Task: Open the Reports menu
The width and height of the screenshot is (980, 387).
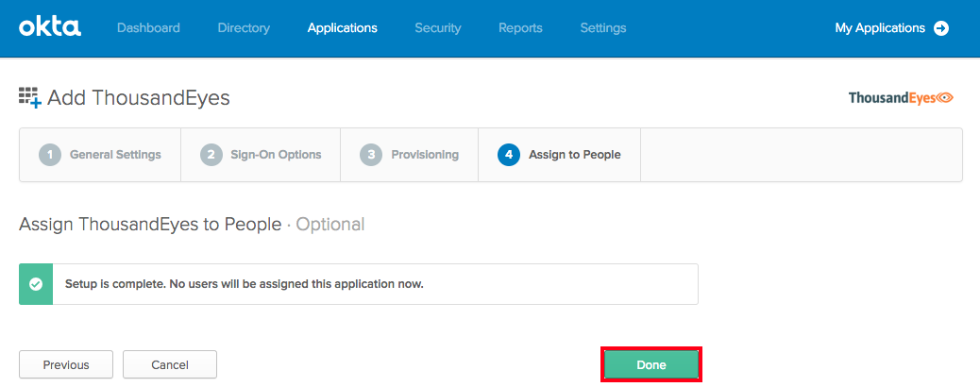Action: 520,28
